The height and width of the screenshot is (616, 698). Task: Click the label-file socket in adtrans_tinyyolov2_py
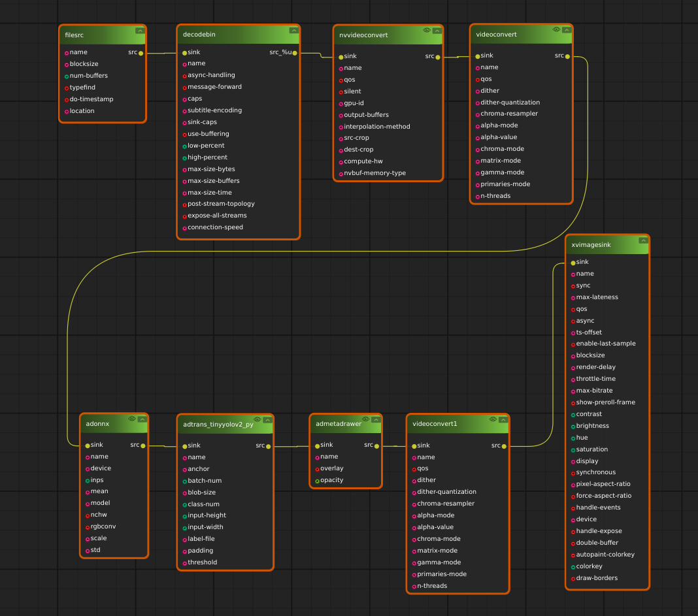185,540
